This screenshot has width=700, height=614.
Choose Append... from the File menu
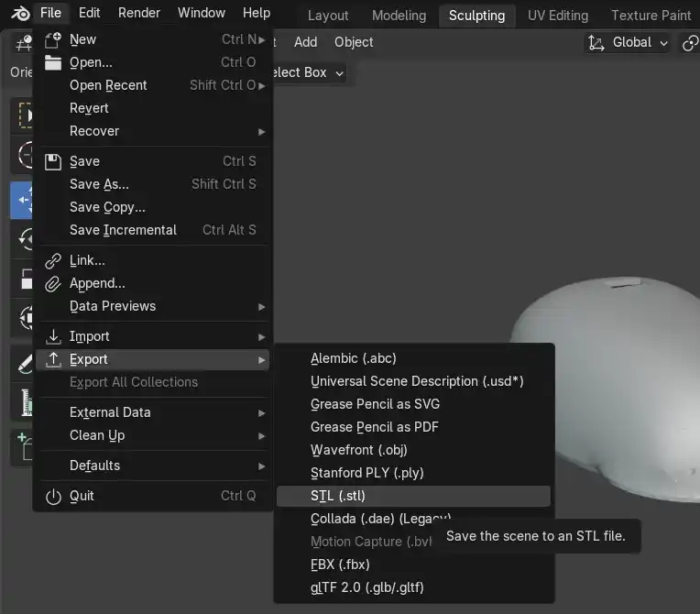point(152,283)
